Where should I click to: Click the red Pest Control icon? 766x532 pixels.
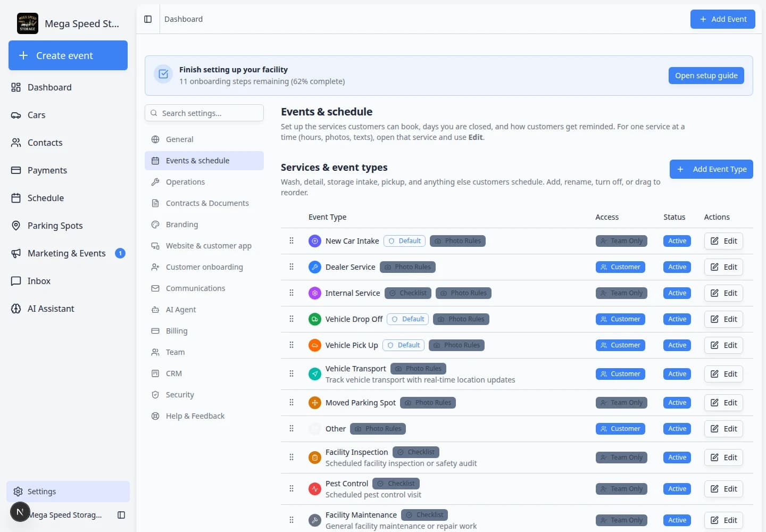click(x=315, y=489)
